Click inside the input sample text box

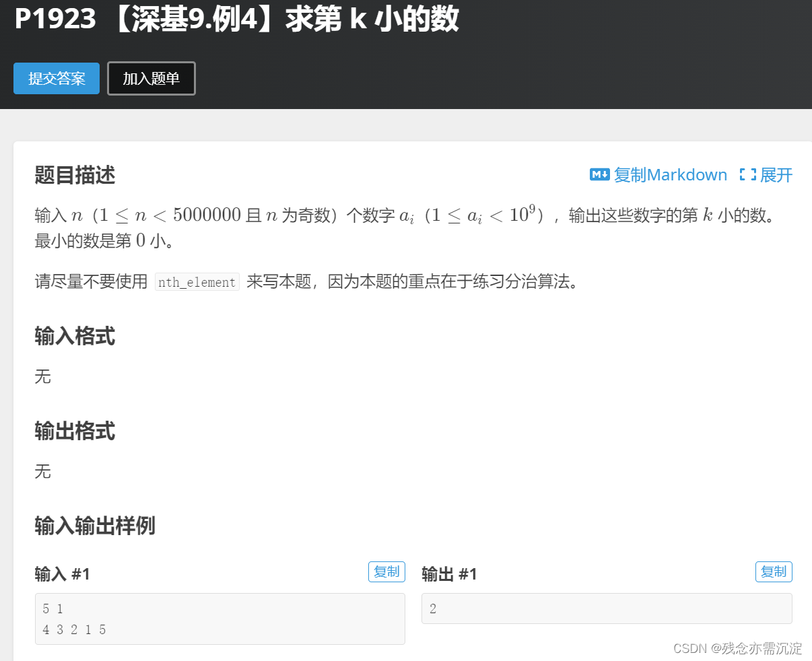[x=219, y=619]
